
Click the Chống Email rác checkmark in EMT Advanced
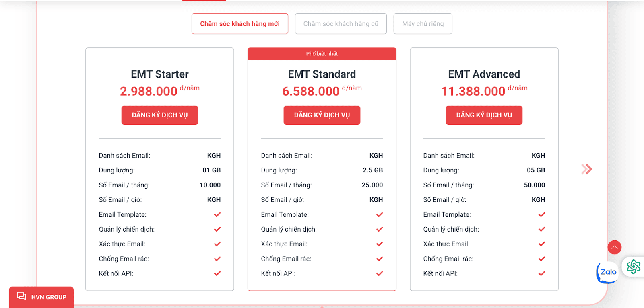(x=541, y=259)
